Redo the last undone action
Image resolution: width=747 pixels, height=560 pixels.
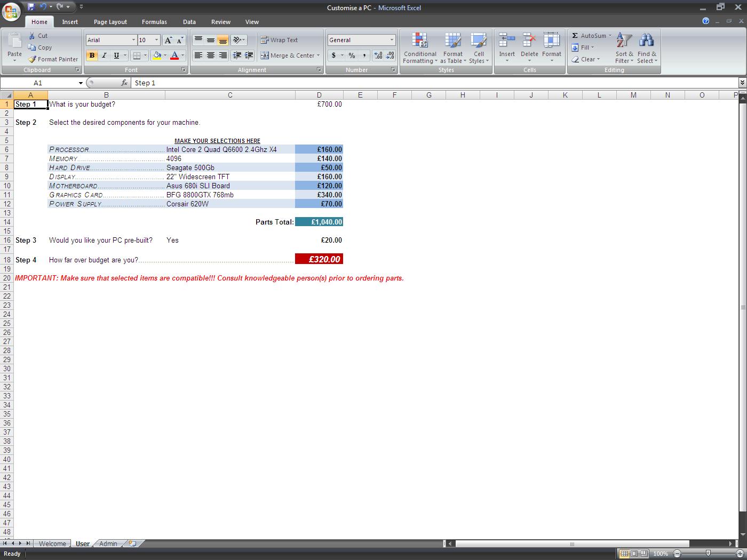click(x=60, y=7)
